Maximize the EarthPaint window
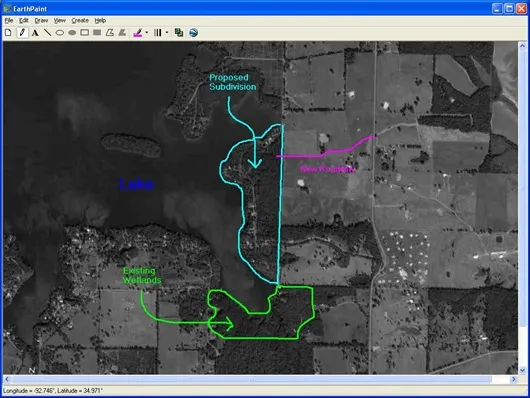Viewport: 530px width, 398px height. click(509, 8)
